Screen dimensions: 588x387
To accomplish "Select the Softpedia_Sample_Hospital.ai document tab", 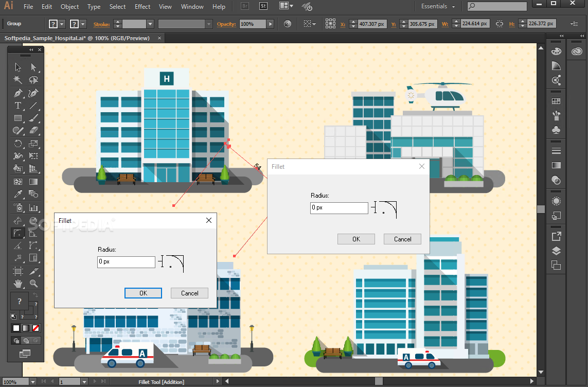I will 77,38.
